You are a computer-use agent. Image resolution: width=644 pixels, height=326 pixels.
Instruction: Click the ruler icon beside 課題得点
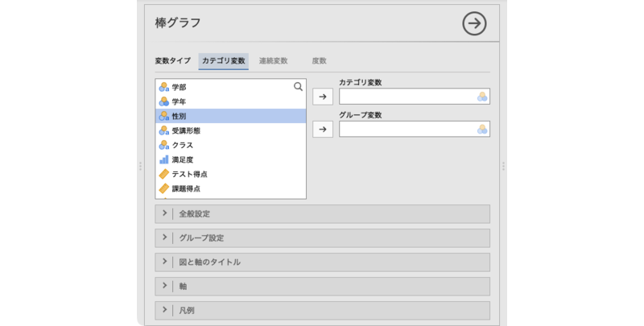164,188
